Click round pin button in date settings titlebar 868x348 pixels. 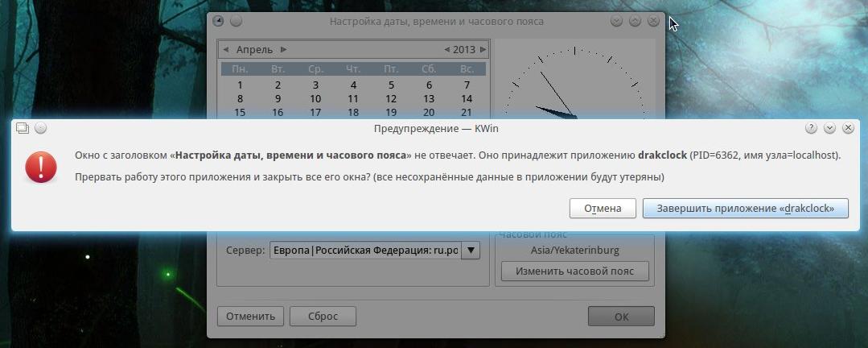pos(236,21)
